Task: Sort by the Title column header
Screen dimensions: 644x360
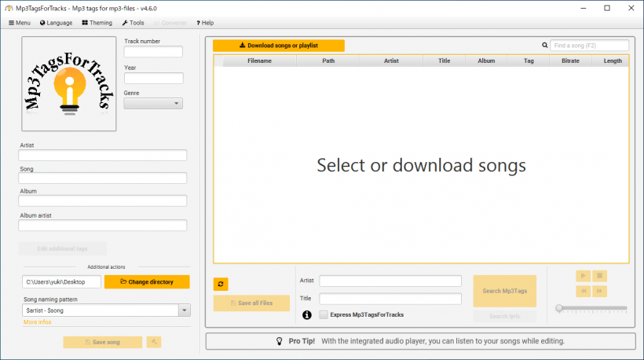Action: pos(444,61)
